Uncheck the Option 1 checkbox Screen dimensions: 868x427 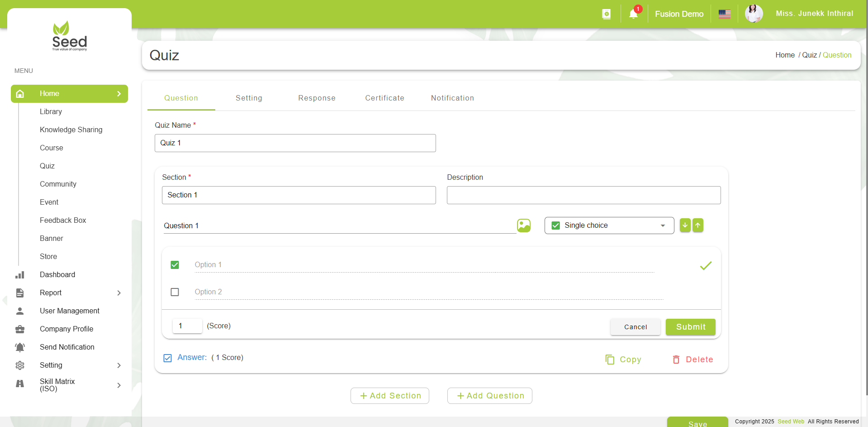tap(175, 265)
